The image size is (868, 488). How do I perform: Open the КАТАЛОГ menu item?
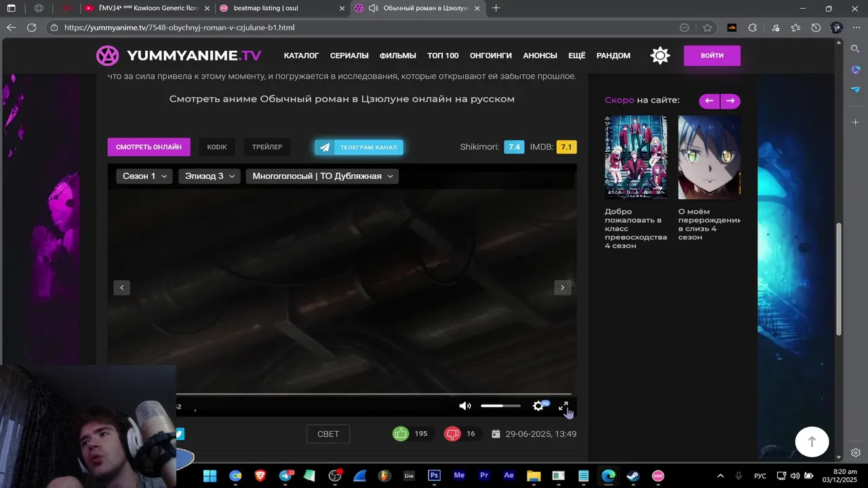[301, 56]
